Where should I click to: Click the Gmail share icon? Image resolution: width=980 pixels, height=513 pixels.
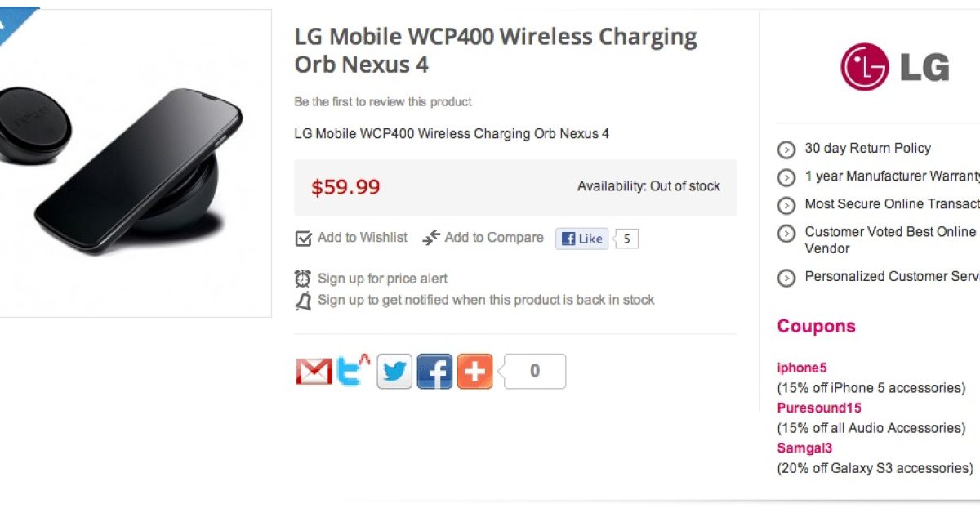point(314,372)
